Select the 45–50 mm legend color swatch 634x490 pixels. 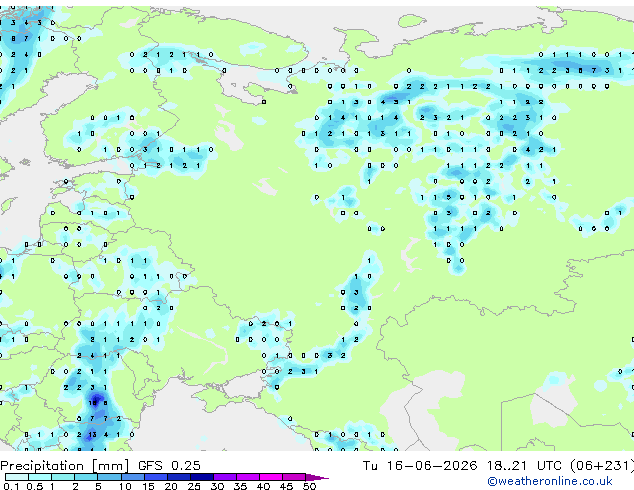click(294, 477)
